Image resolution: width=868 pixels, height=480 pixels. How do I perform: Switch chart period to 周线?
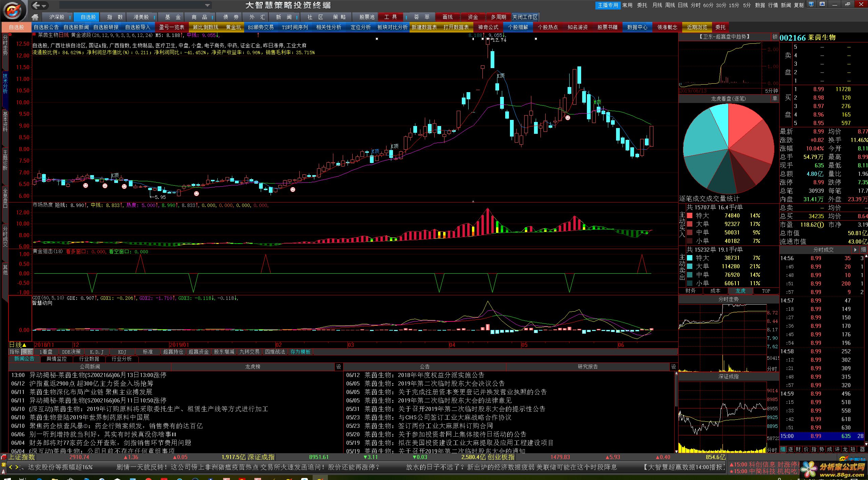tap(670, 5)
